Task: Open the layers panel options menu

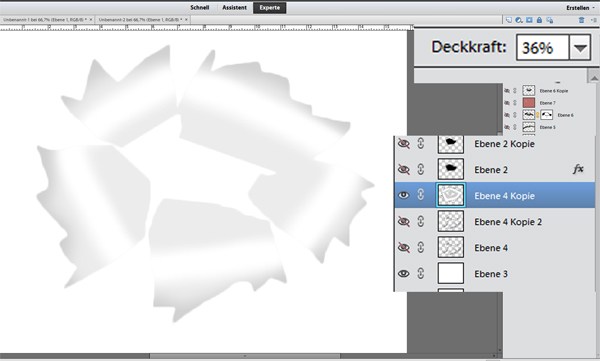Action: pyautogui.click(x=594, y=20)
